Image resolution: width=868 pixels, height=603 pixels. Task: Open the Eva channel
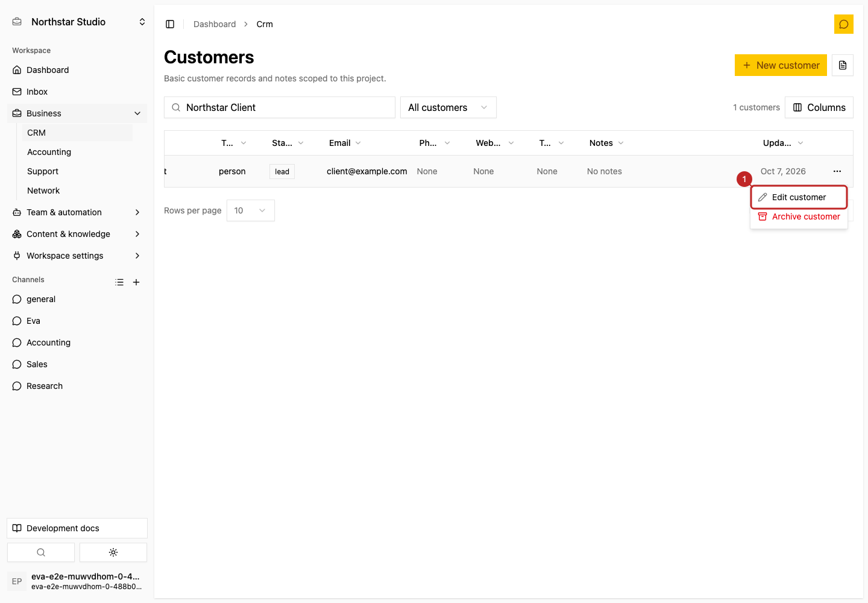point(77,321)
